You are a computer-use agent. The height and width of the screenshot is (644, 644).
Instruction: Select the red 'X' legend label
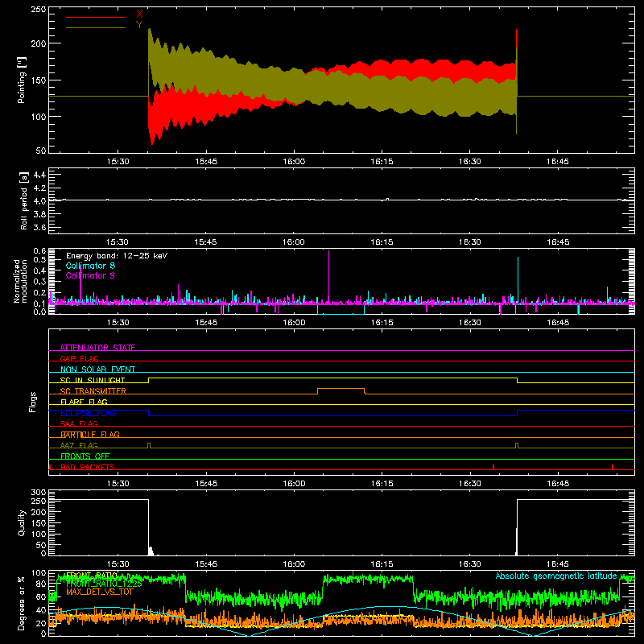click(x=139, y=14)
